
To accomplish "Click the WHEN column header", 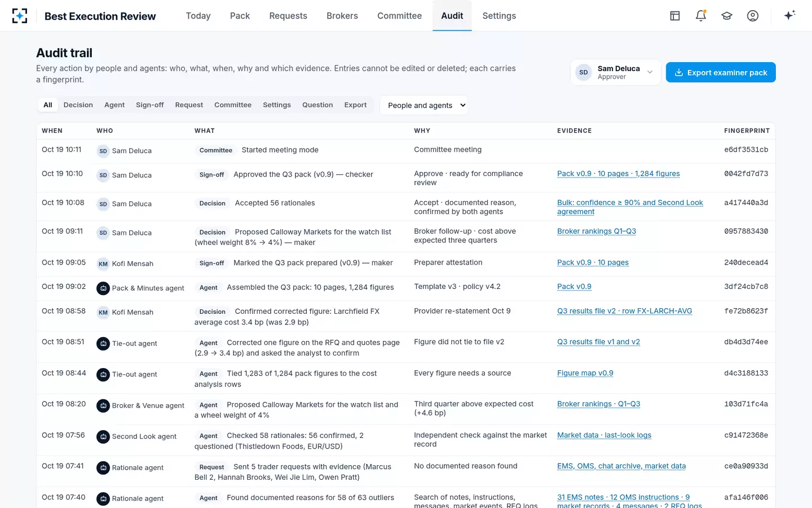I will (x=52, y=131).
